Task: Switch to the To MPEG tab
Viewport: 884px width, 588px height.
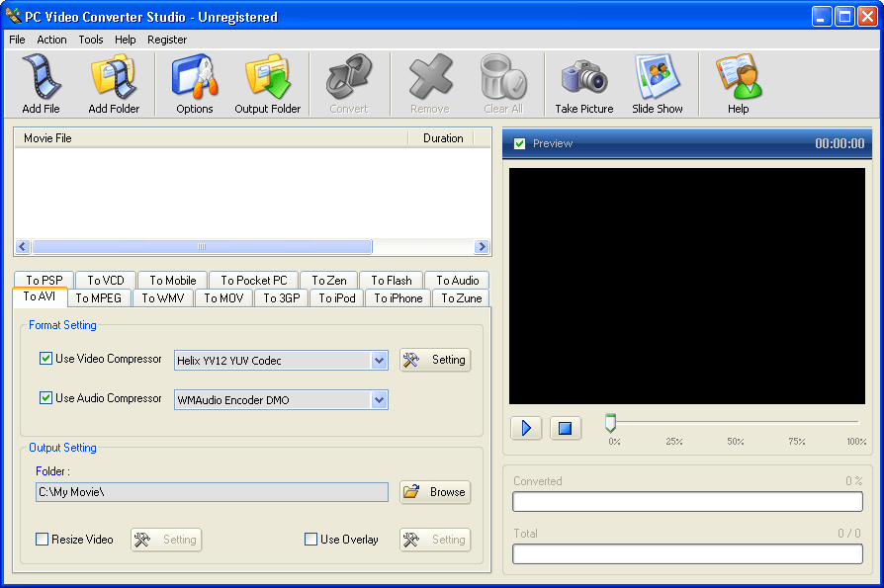Action: [x=99, y=297]
